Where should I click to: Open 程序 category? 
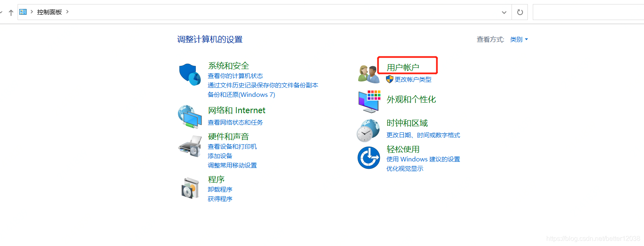tap(216, 179)
